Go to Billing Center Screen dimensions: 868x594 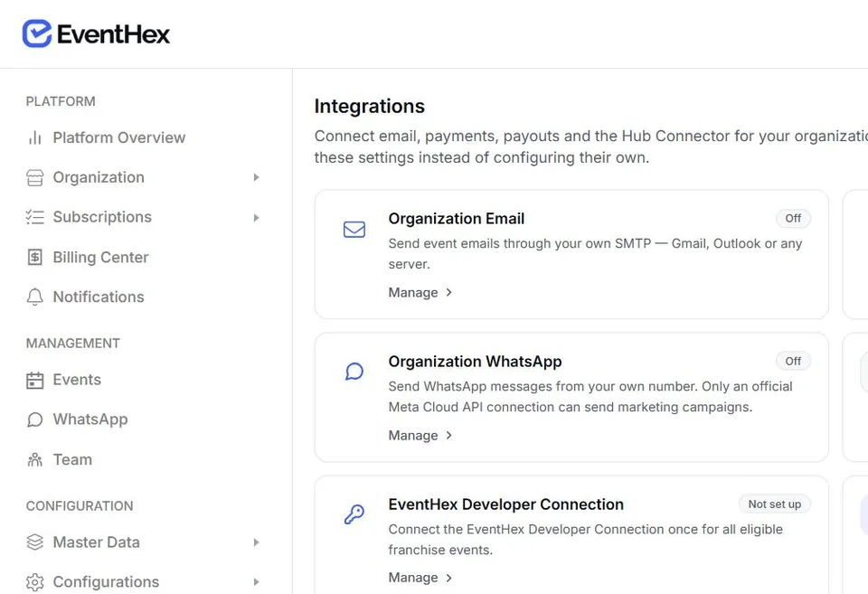[x=100, y=258]
